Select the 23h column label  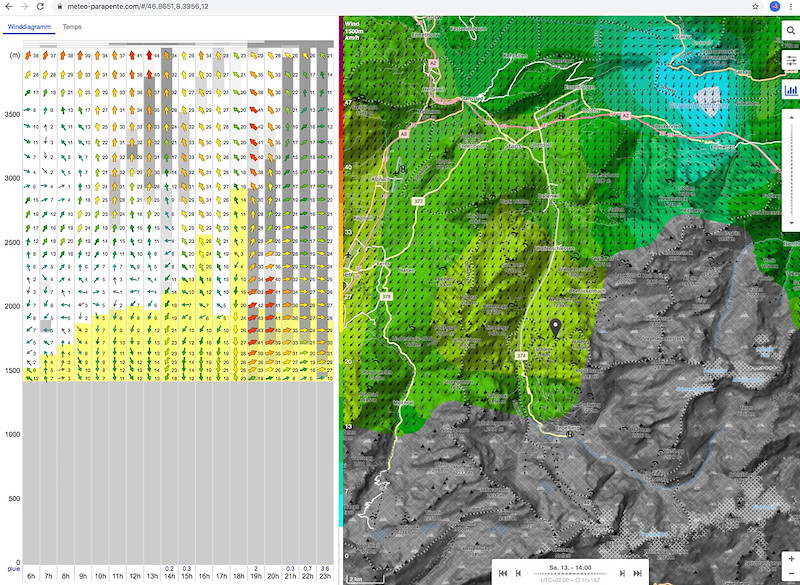click(x=325, y=576)
